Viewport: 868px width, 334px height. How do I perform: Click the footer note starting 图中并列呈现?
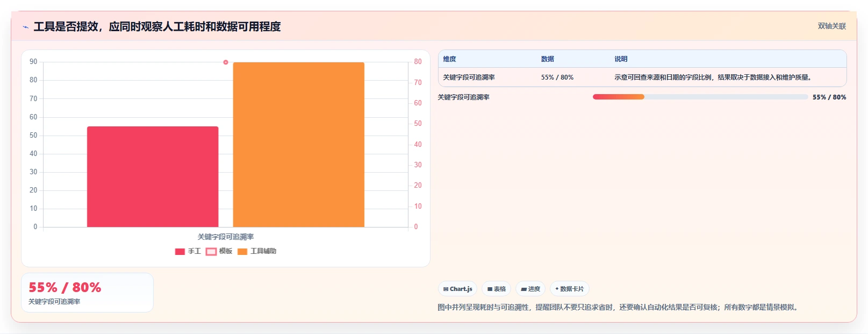click(x=619, y=308)
